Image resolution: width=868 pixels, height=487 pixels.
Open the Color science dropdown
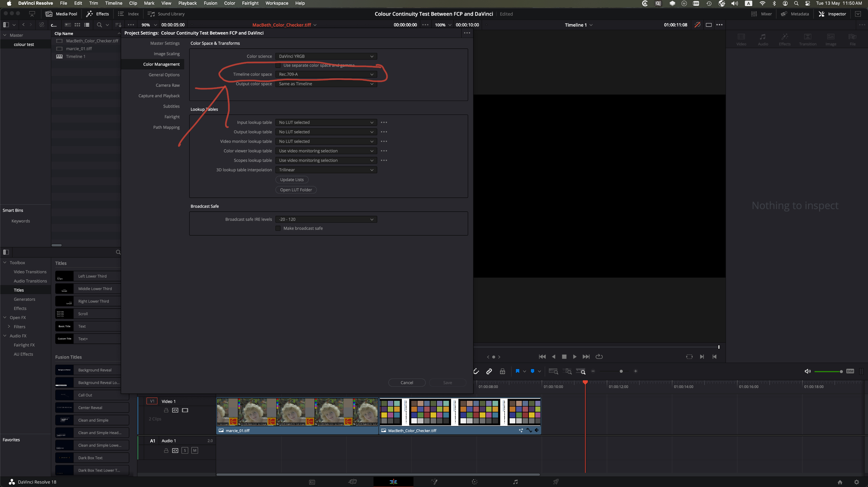pyautogui.click(x=326, y=56)
